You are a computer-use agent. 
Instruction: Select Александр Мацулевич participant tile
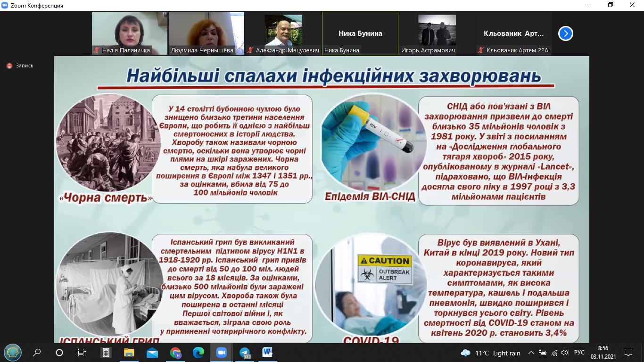coord(283,33)
